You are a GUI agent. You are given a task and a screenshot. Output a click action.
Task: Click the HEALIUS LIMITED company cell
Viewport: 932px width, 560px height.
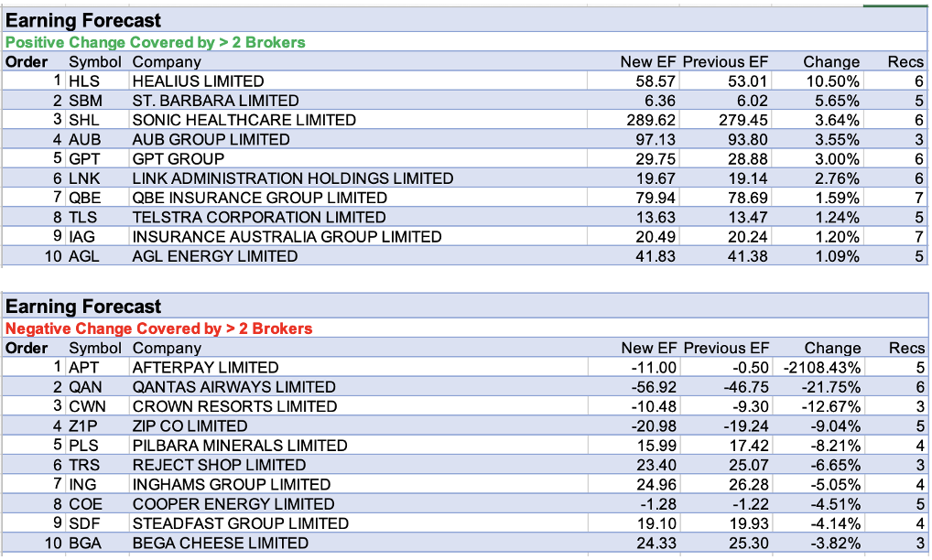coord(198,81)
